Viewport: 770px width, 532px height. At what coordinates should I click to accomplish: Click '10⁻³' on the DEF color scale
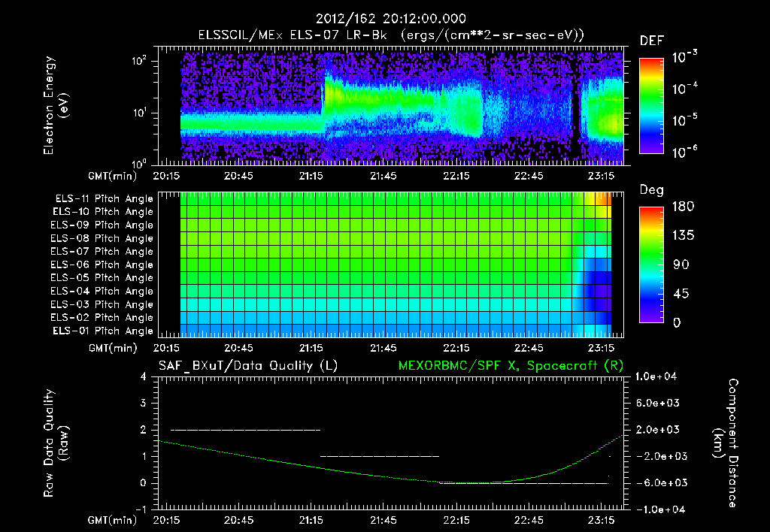click(x=684, y=57)
